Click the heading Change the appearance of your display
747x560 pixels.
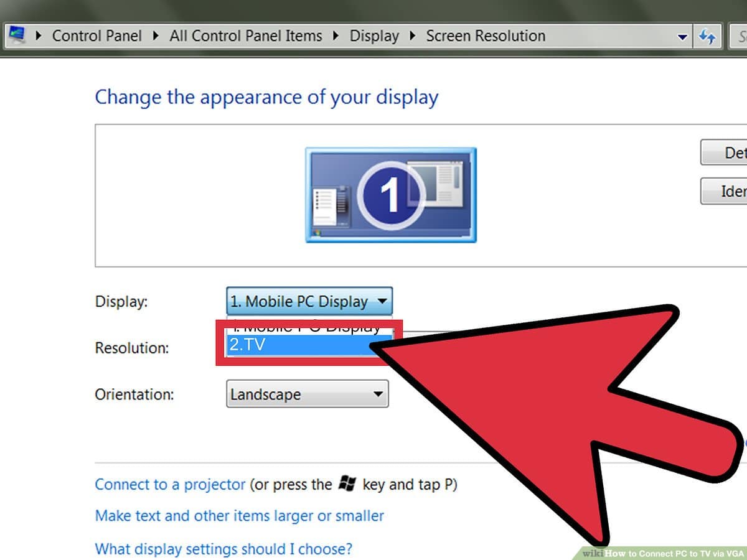click(x=266, y=98)
